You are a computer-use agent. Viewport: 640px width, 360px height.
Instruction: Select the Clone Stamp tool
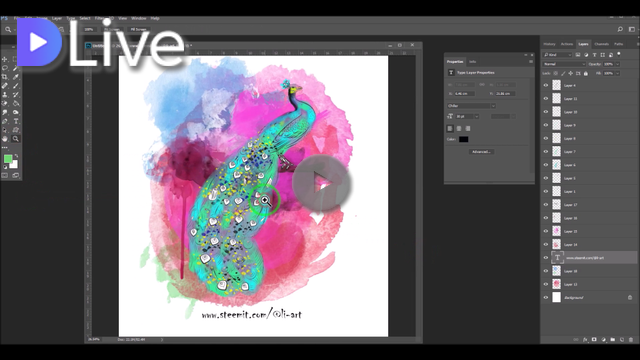pyautogui.click(x=5, y=94)
